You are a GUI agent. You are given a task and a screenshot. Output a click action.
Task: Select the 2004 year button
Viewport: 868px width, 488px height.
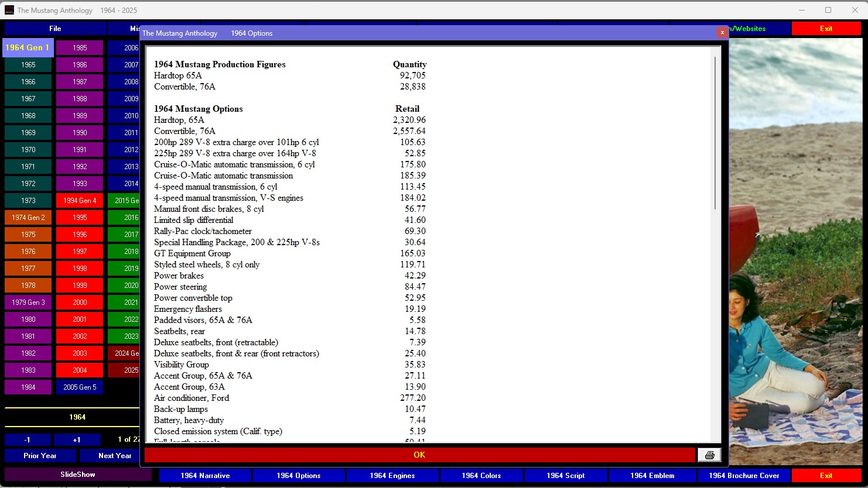80,370
